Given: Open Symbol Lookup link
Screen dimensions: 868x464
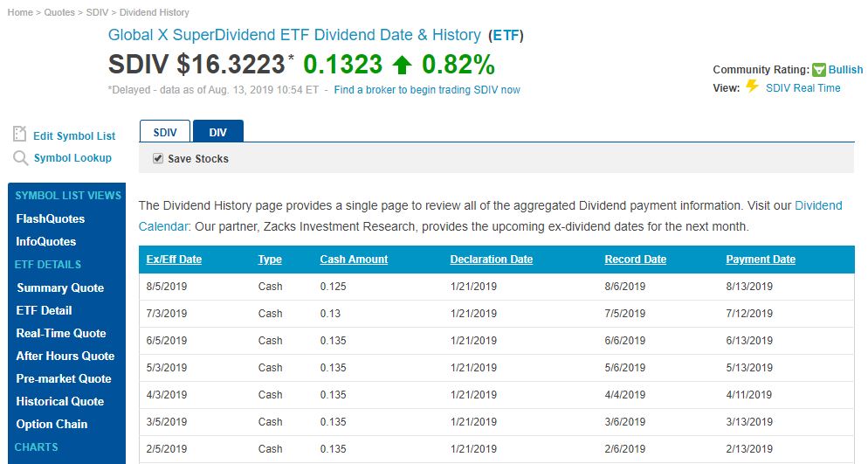Looking at the screenshot, I should click(72, 158).
